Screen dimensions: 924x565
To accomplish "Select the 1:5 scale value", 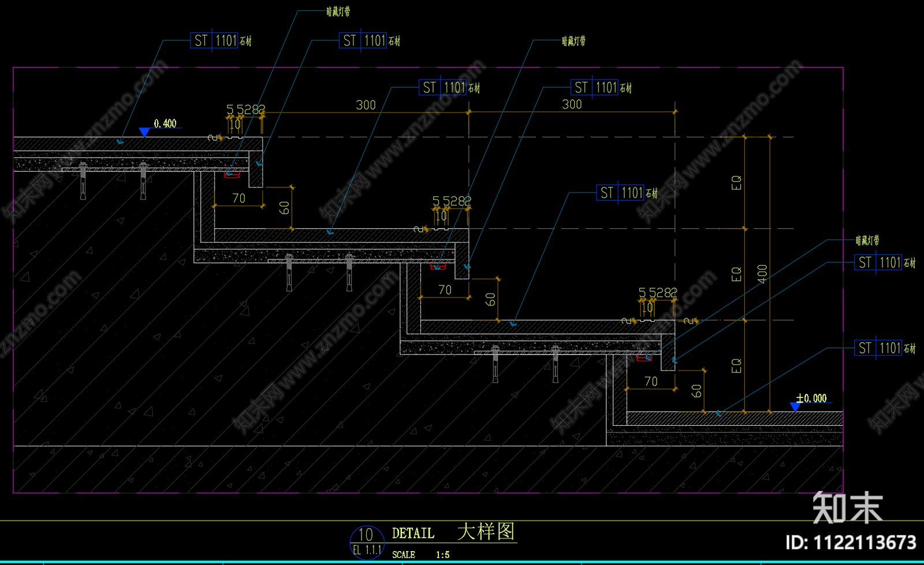I will (443, 555).
